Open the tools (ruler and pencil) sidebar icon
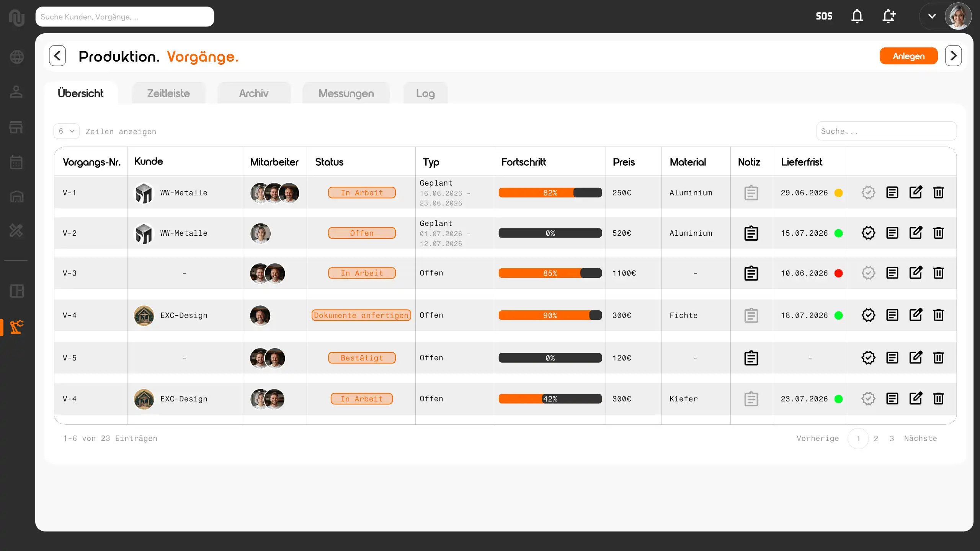980x551 pixels. click(x=16, y=231)
